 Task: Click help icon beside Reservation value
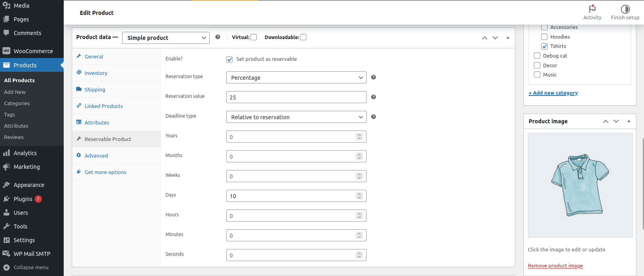pos(373,97)
